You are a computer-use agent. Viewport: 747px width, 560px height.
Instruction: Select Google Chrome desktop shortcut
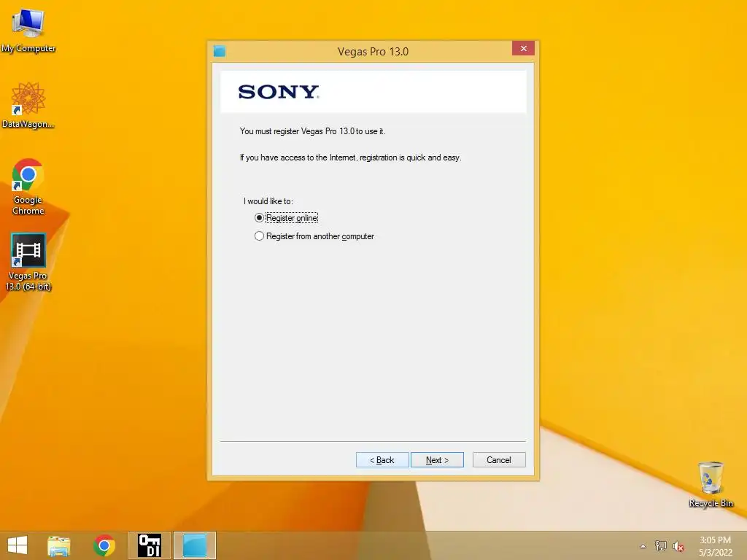coord(28,187)
